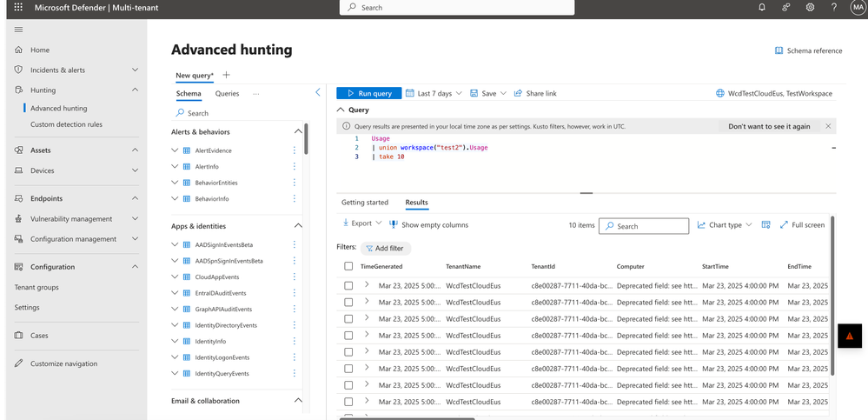Open more options for CloudAppEvents table
This screenshot has width=868, height=420.
(294, 277)
